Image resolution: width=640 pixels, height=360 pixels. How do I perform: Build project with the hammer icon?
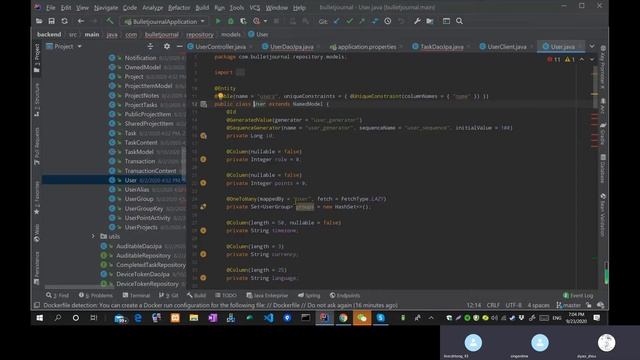[110, 21]
